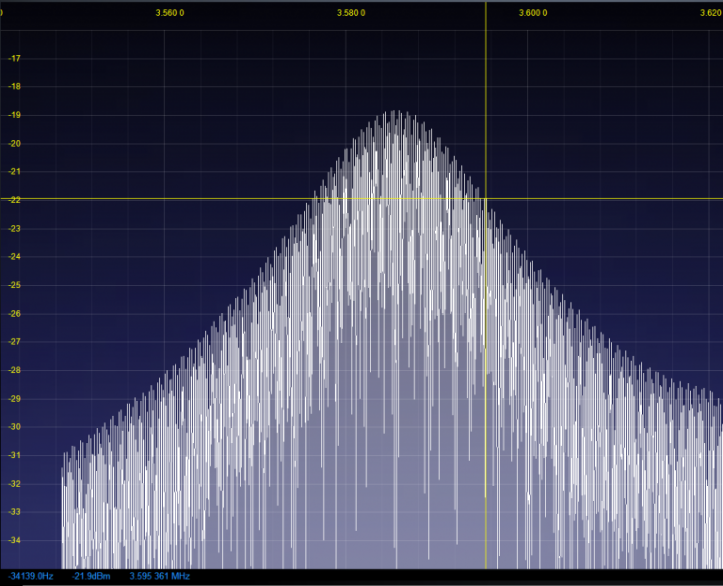
Task: Click the horizontal yellow level cursor line
Action: pos(150,198)
